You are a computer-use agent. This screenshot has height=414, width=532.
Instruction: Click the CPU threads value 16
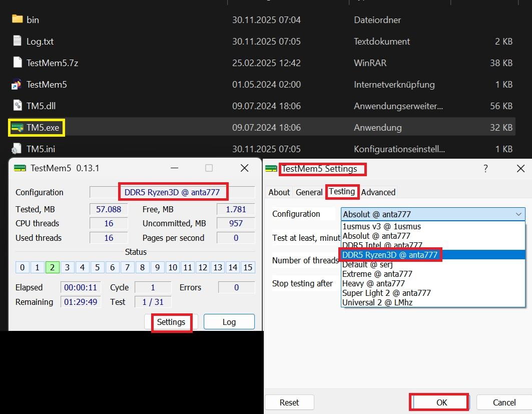pyautogui.click(x=109, y=223)
